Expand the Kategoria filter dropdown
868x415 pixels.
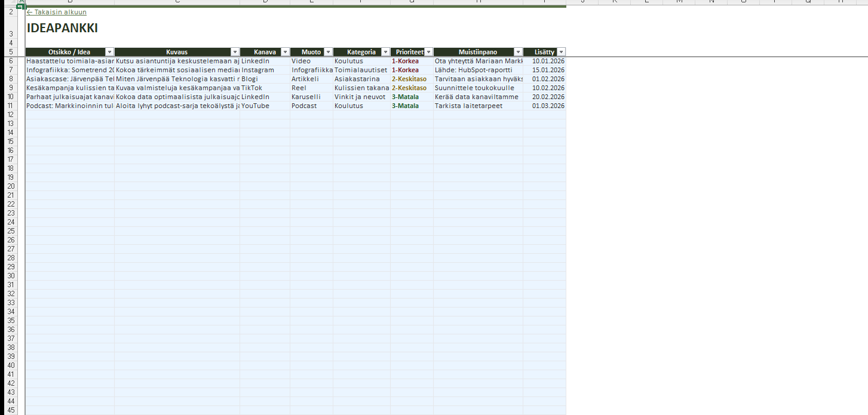click(x=385, y=52)
